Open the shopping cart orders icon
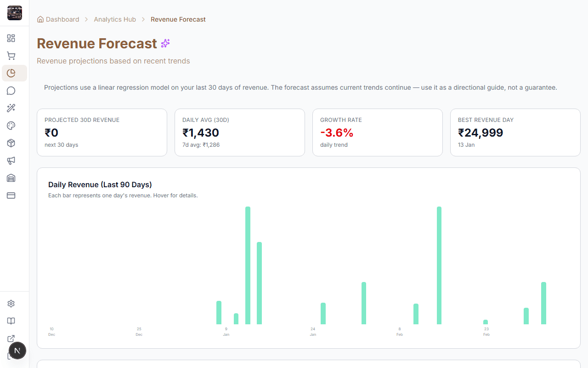The width and height of the screenshot is (588, 368). coord(11,56)
